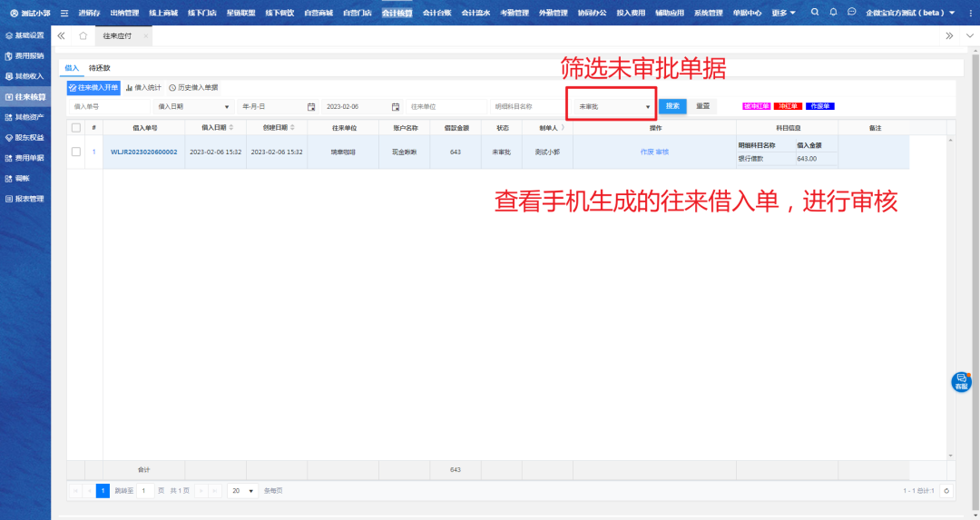Click the home icon tab
The height and width of the screenshot is (520, 980).
pyautogui.click(x=83, y=35)
